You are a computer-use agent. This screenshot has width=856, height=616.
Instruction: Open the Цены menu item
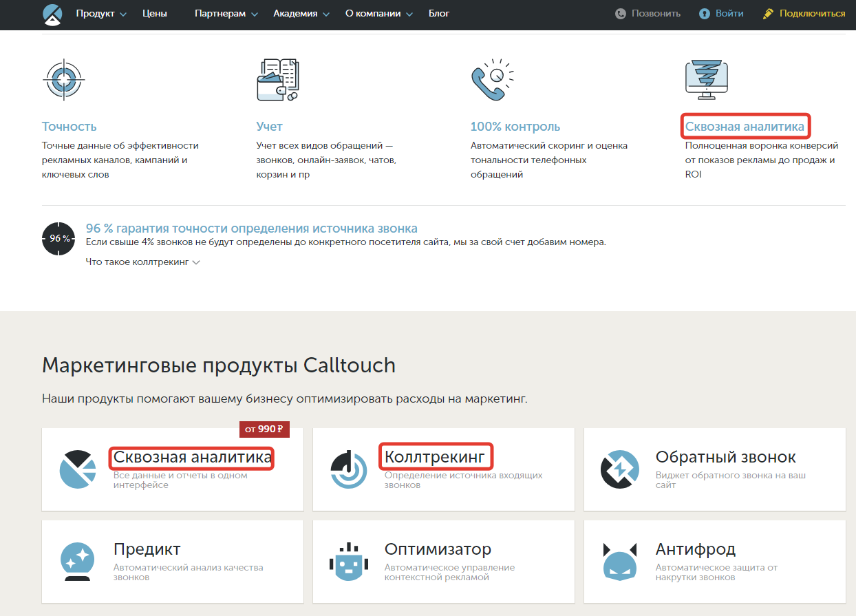coord(155,14)
